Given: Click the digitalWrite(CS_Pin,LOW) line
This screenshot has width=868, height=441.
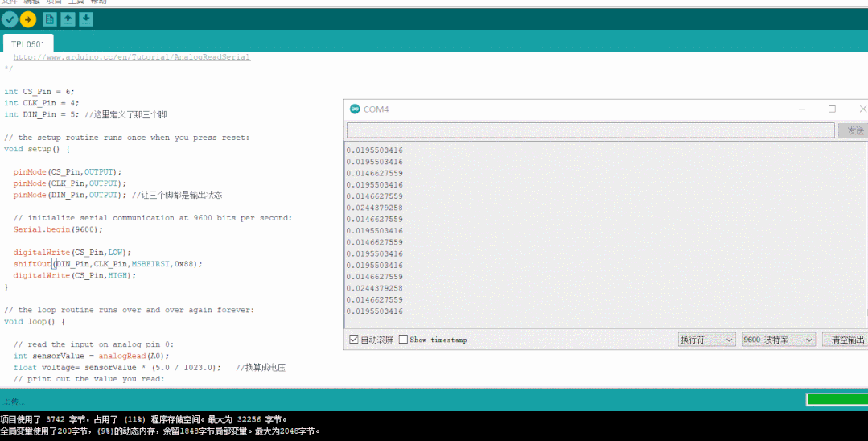Looking at the screenshot, I should pos(72,252).
